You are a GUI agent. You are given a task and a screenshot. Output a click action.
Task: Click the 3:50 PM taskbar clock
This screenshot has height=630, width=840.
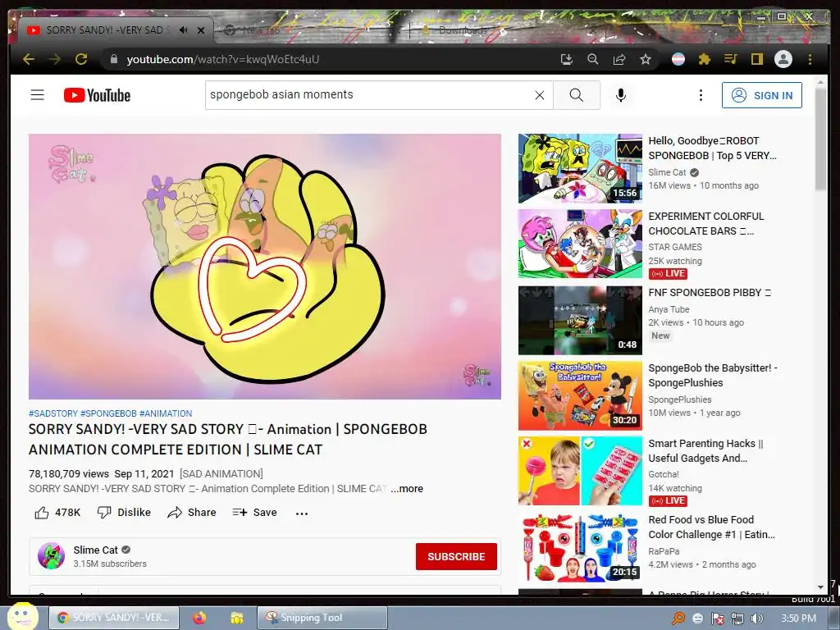point(798,619)
